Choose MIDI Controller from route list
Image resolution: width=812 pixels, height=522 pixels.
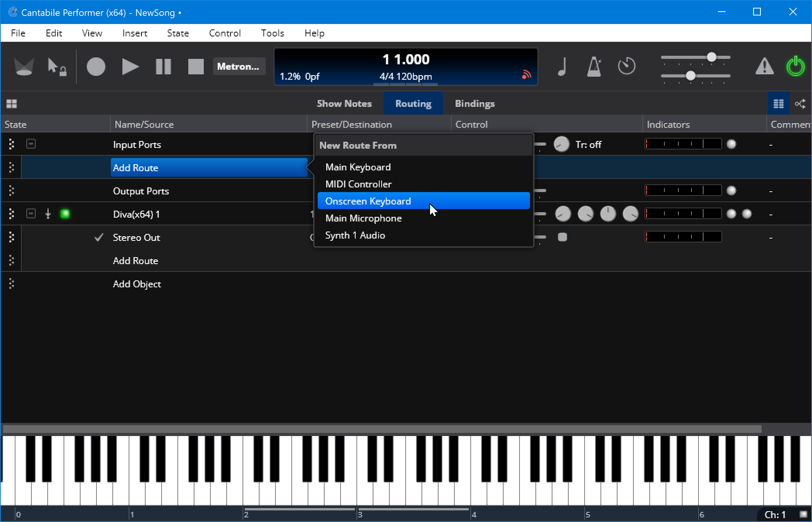coord(423,184)
